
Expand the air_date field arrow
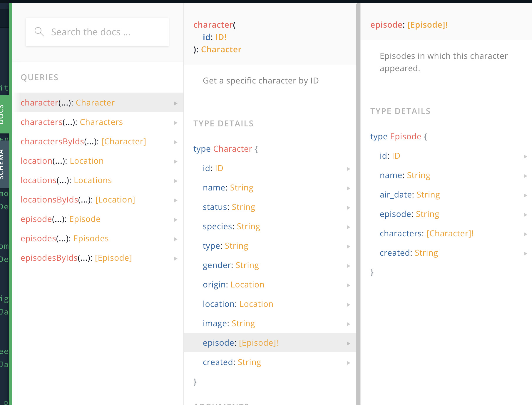tap(526, 195)
